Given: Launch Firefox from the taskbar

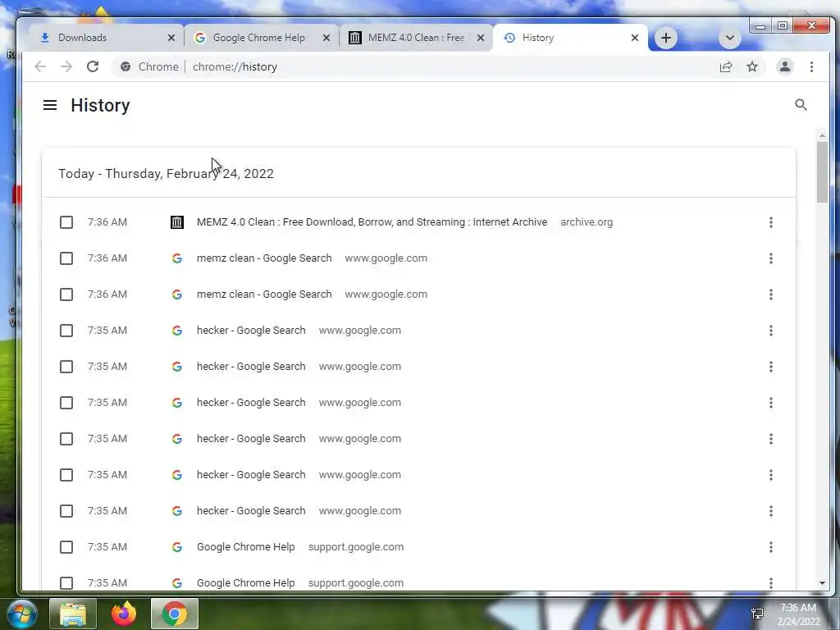Looking at the screenshot, I should tap(124, 614).
